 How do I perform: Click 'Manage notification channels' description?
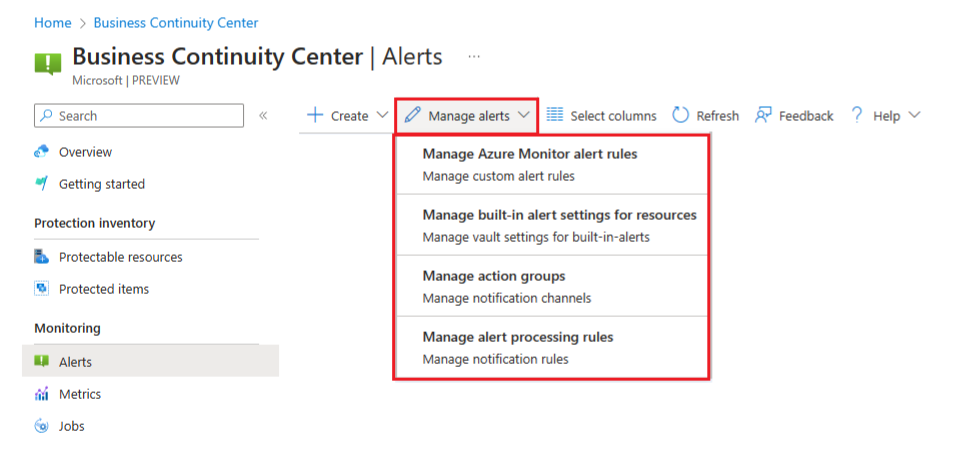click(507, 298)
